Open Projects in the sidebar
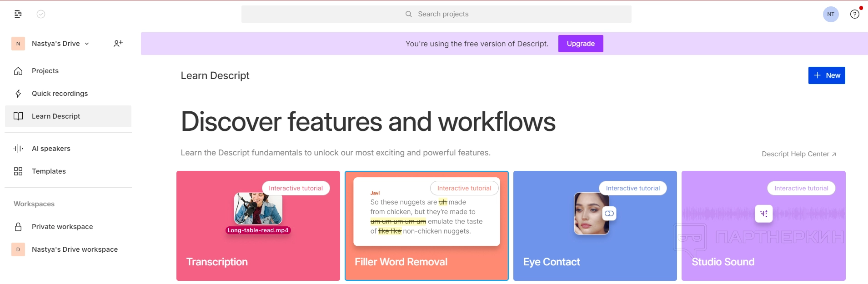Viewport: 868px width, 284px height. [x=68, y=71]
